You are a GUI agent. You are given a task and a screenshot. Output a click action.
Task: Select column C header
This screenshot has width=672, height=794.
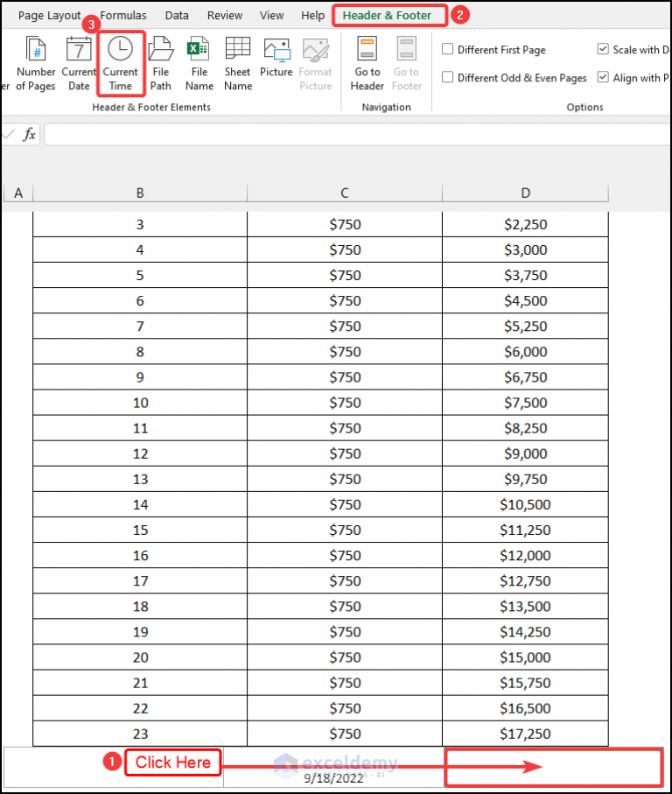[345, 193]
